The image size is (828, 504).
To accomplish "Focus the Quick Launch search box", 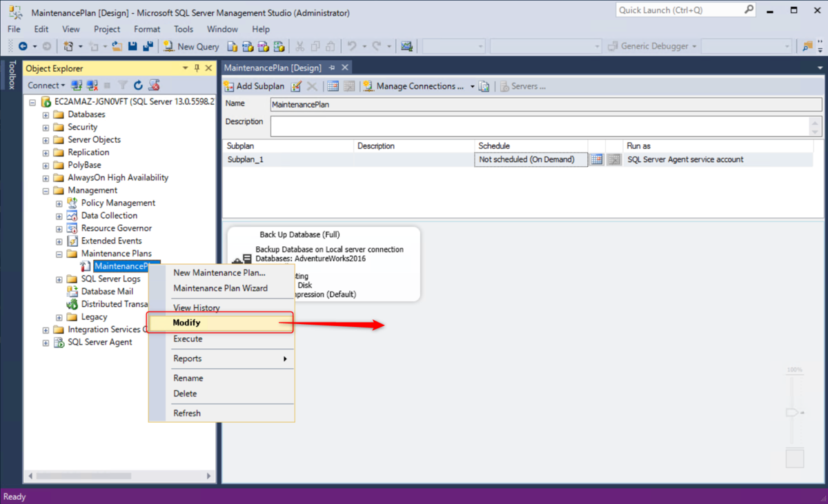I will click(686, 10).
